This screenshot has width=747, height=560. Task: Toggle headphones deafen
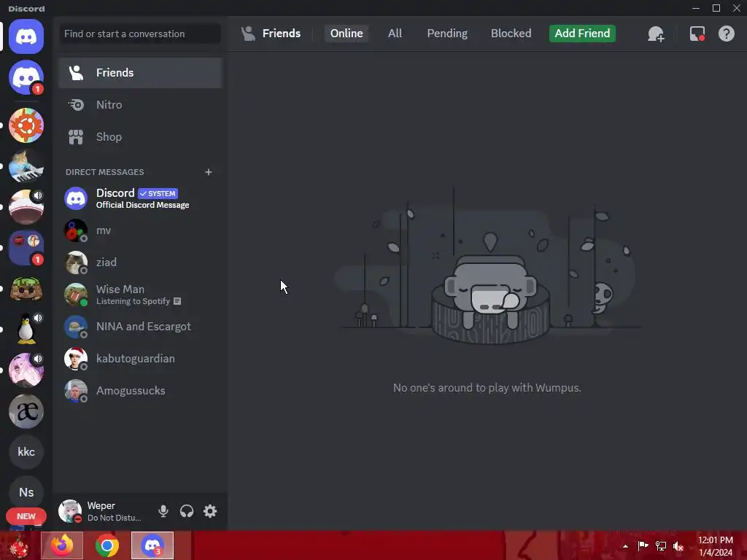click(x=187, y=511)
